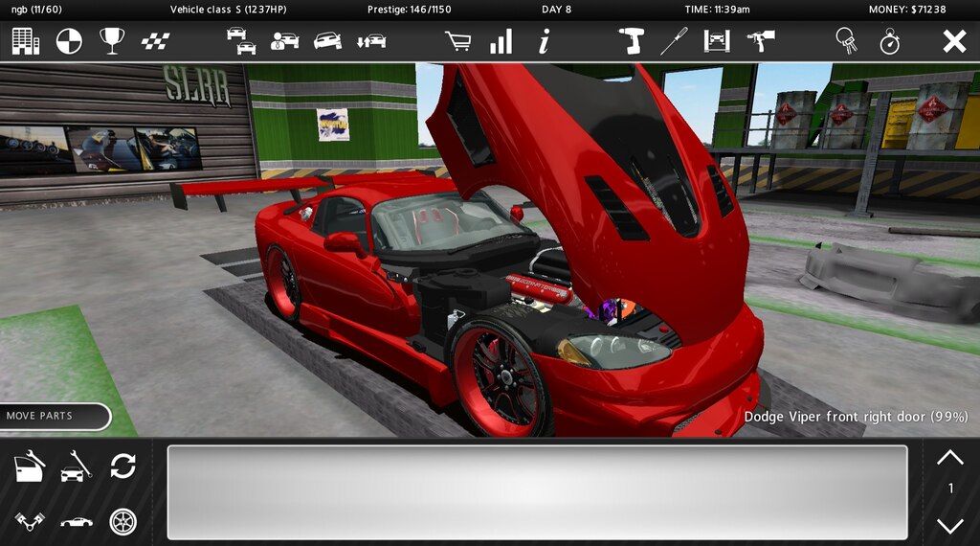Screen dimensions: 980x546
Task: Select the single car icon in toolbar
Action: pyautogui.click(x=327, y=41)
